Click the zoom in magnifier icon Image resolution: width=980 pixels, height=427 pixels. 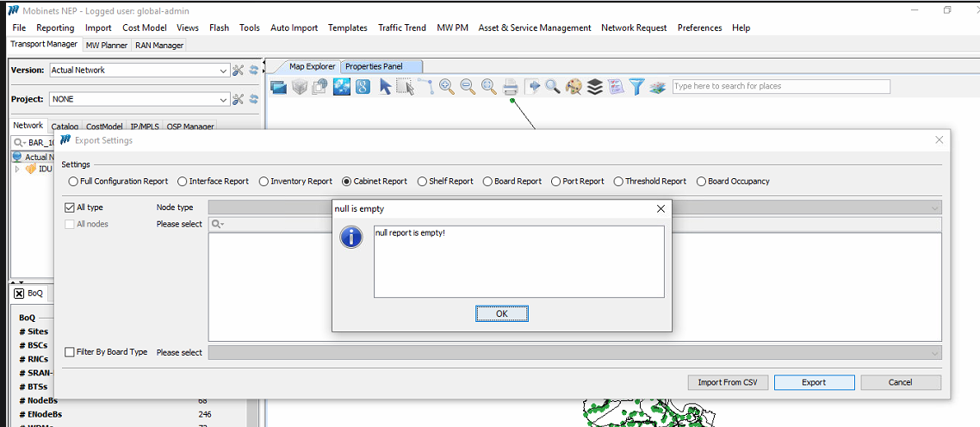tap(447, 86)
